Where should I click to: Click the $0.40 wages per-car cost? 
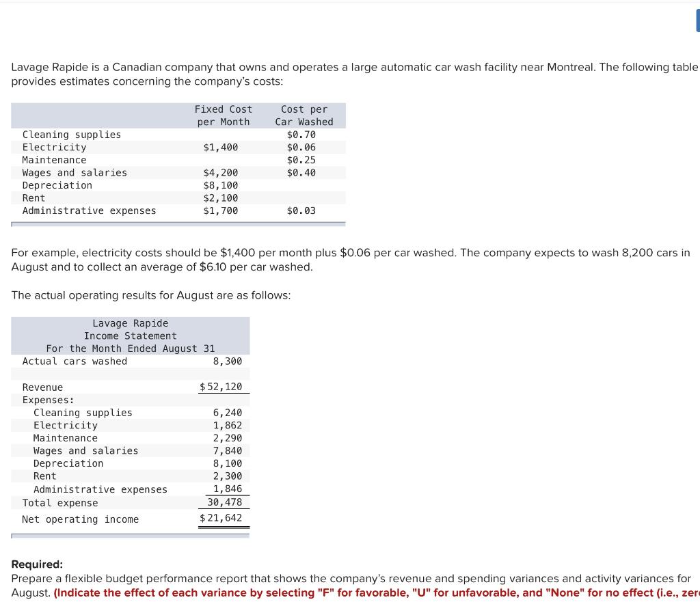(x=301, y=173)
